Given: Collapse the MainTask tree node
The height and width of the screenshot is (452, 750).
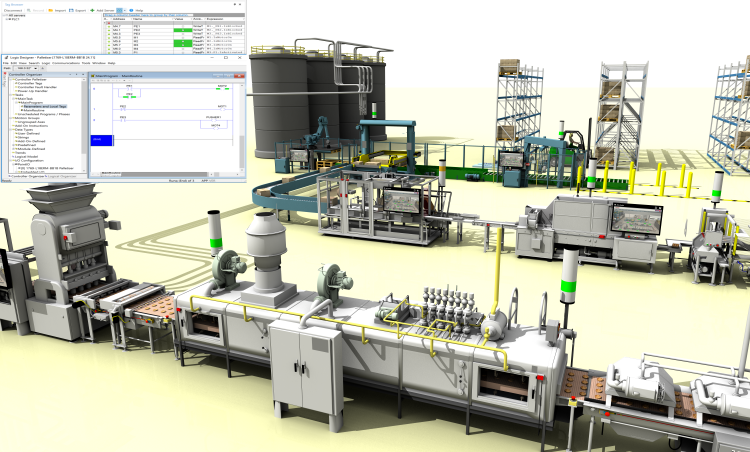Looking at the screenshot, I should pos(13,99).
